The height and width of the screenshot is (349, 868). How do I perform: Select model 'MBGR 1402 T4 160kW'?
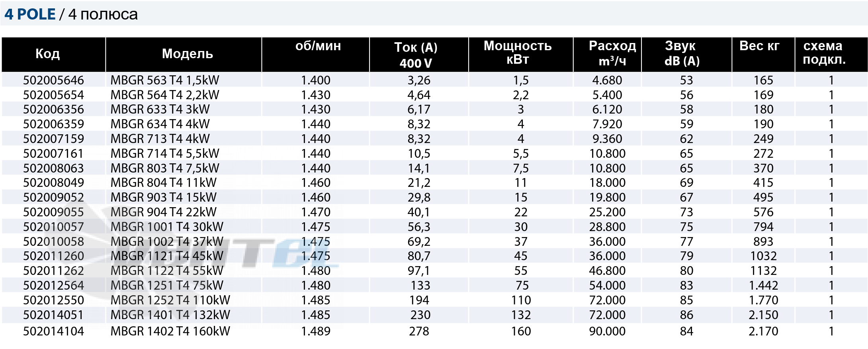click(170, 331)
